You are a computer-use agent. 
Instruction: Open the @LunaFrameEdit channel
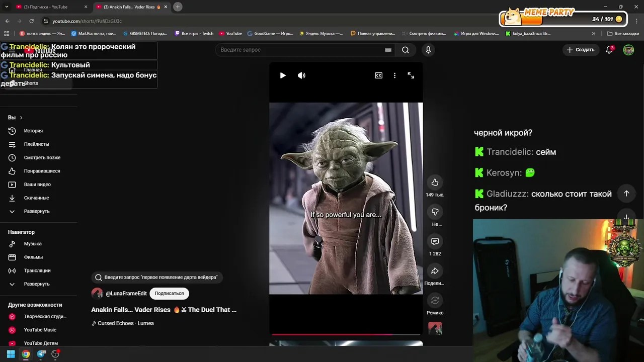[126, 293]
